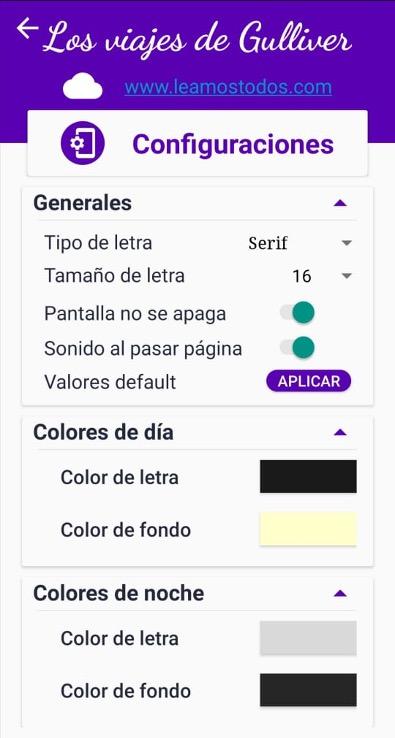This screenshot has width=395, height=738.
Task: Open the Tamaño de letra dropdown
Action: pos(322,276)
